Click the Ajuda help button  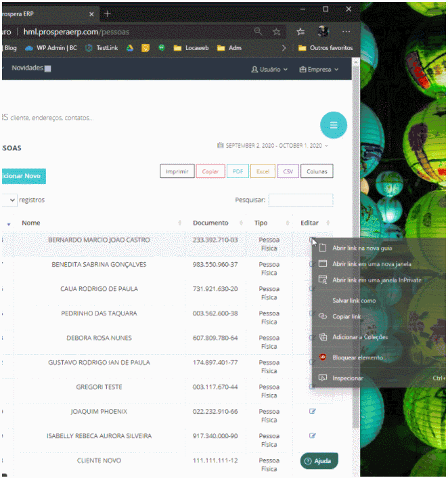click(x=319, y=461)
